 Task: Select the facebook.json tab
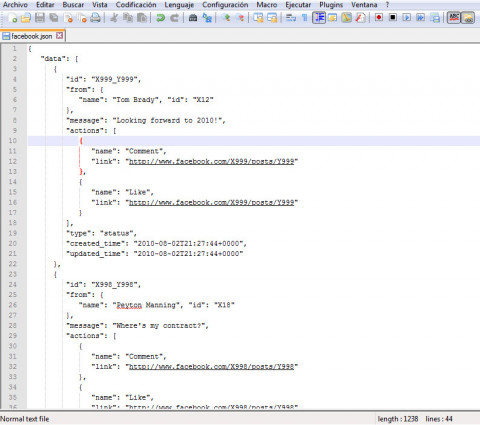[x=32, y=36]
